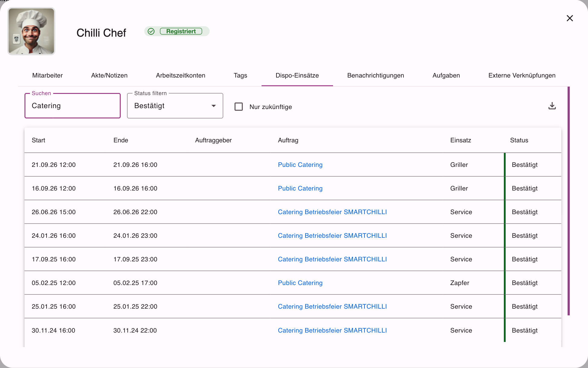588x368 pixels.
Task: Click the Registriert status badge
Action: 181,31
